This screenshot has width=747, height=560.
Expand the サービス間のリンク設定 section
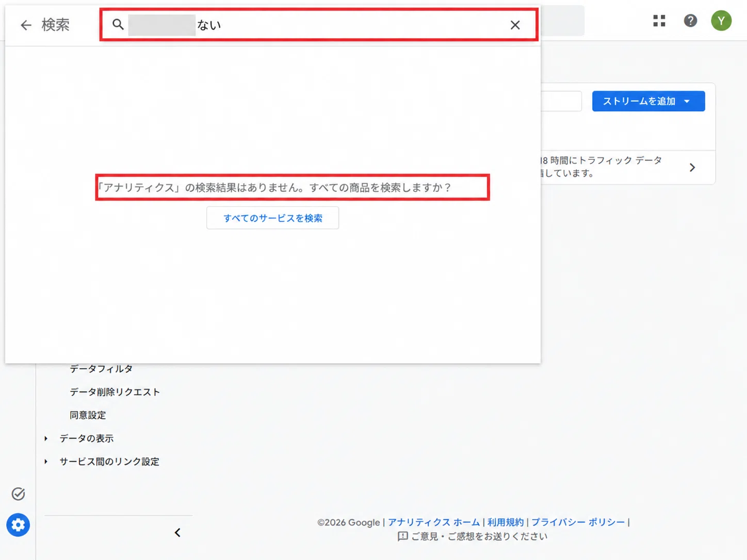click(x=109, y=462)
